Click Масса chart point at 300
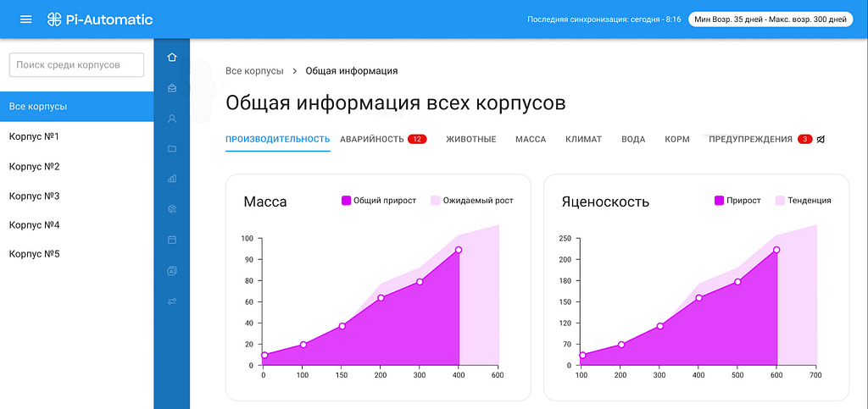The height and width of the screenshot is (409, 868). tap(420, 282)
